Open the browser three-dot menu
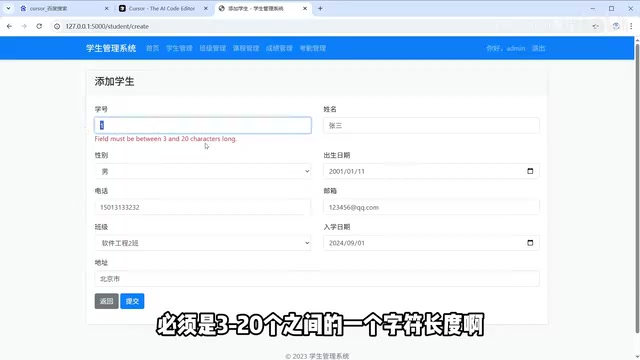The image size is (640, 360). tap(631, 26)
